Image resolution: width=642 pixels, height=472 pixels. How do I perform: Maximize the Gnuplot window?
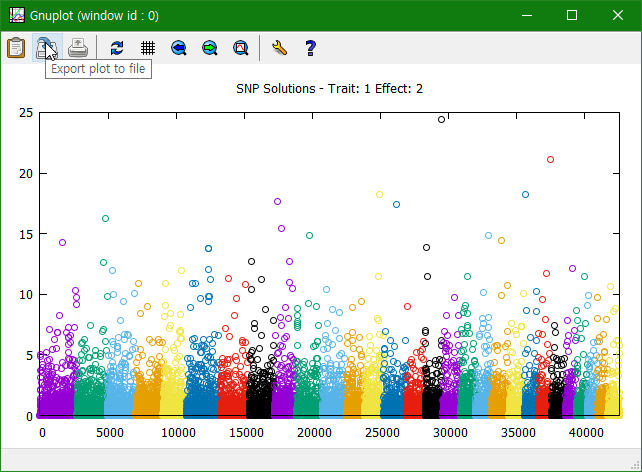coord(572,16)
